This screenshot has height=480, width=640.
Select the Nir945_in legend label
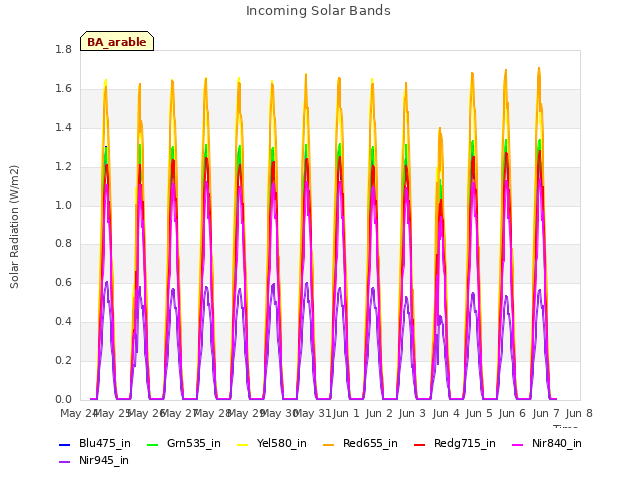104,460
